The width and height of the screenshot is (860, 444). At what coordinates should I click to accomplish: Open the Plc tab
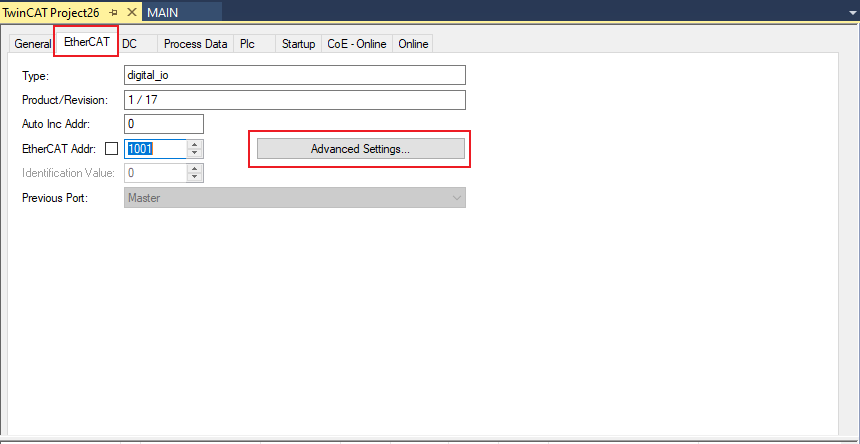click(247, 44)
